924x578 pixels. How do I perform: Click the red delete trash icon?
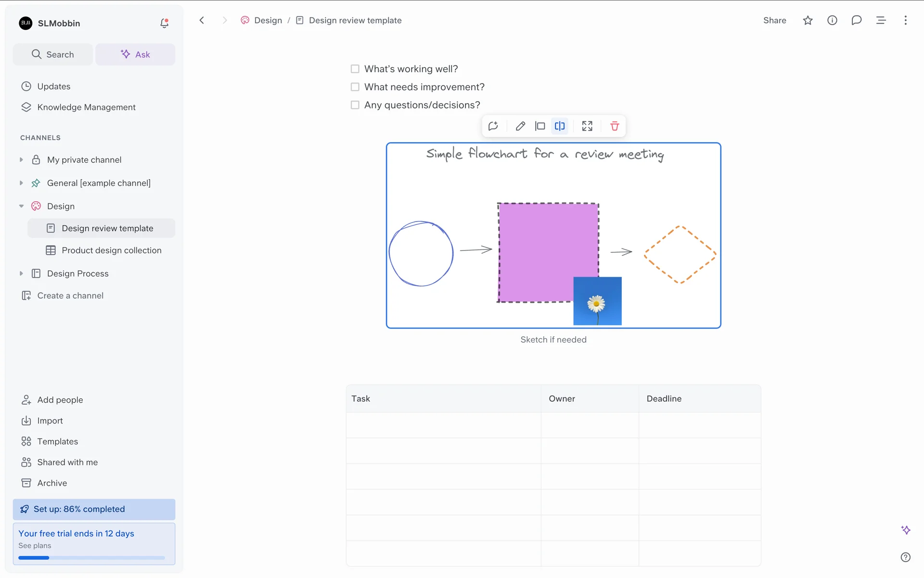click(615, 126)
